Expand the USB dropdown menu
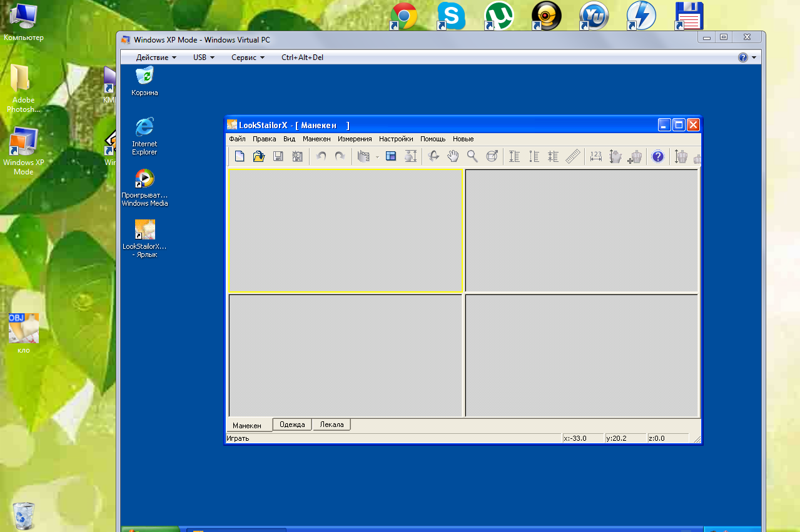 (x=203, y=58)
